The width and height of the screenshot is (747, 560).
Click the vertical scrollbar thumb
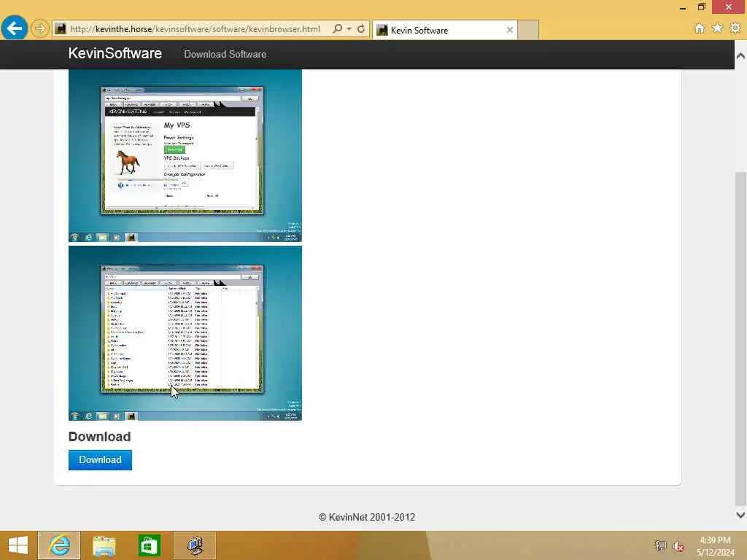coord(740,338)
